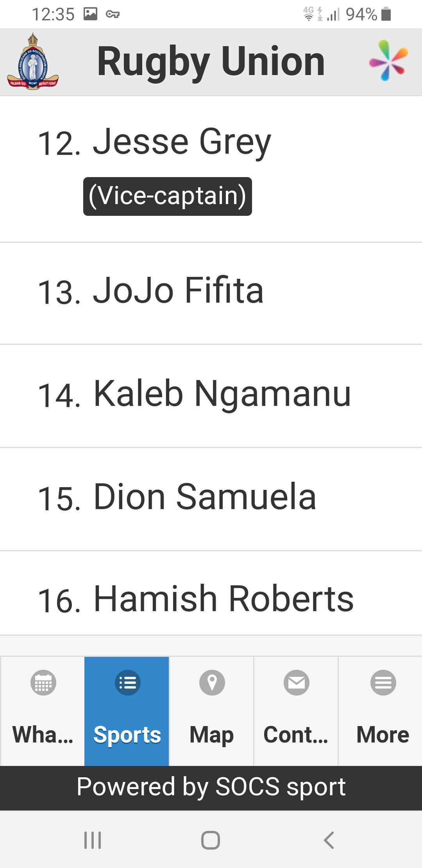Select player 14. Kaleb Ngamanu

(211, 396)
